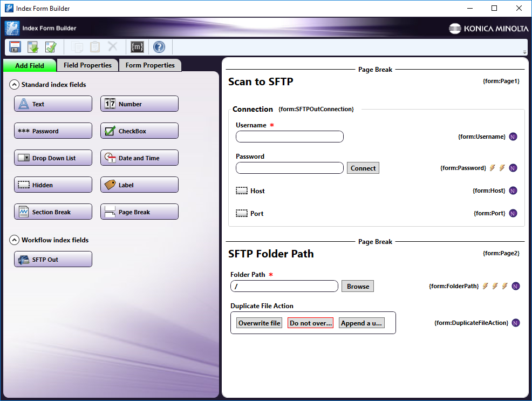Collapse the Standard index fields section

pos(14,85)
